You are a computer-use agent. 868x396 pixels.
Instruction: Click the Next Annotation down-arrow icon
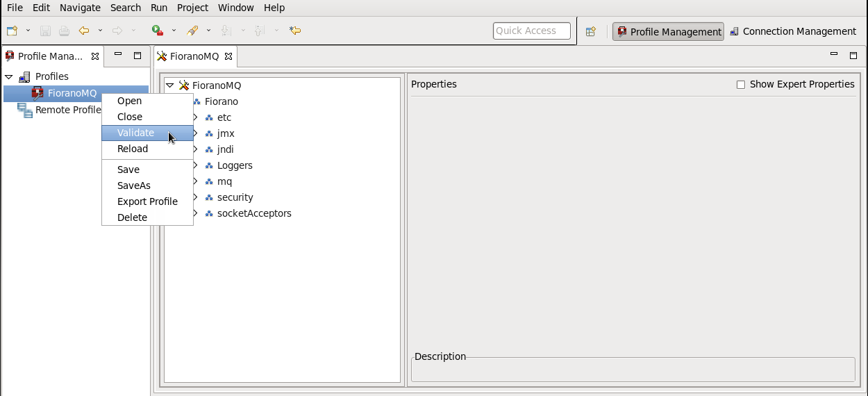226,31
